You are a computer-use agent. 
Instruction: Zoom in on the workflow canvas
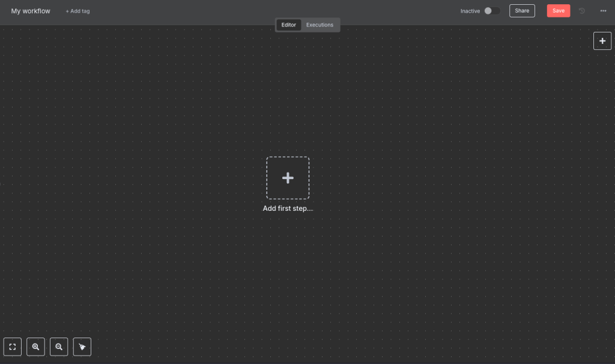(35, 347)
